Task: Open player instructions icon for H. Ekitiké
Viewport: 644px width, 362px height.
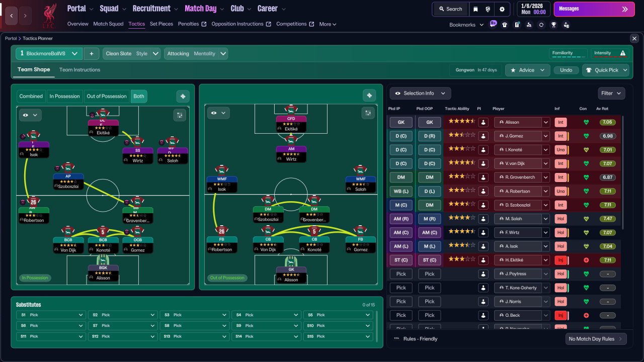Action: pos(483,260)
